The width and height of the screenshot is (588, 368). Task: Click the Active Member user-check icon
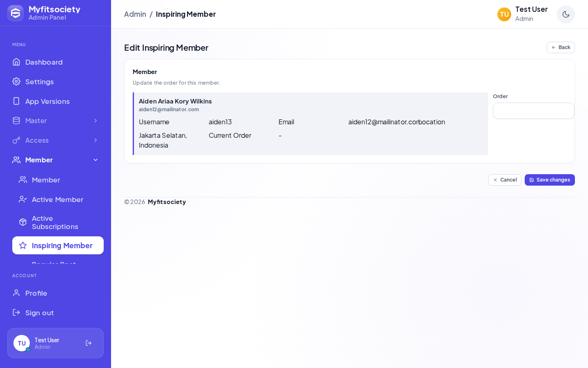click(x=23, y=199)
